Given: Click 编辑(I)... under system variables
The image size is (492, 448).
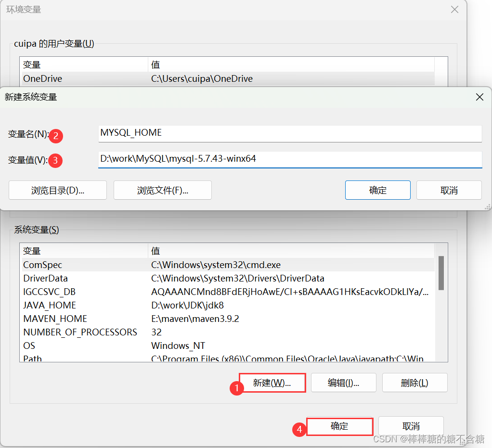Looking at the screenshot, I should tap(344, 383).
